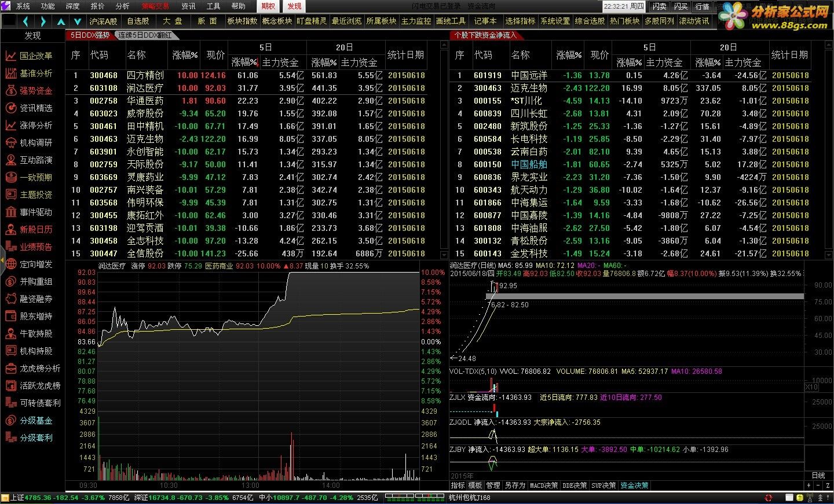Image resolution: width=834 pixels, height=504 pixels.
Task: Open the 功能 menu
Action: click(x=48, y=6)
